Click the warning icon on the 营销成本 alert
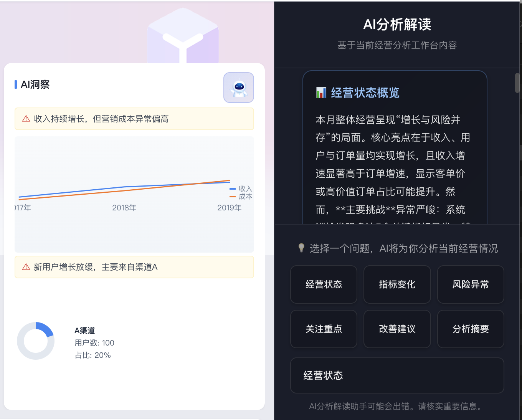This screenshot has height=420, width=522. (25, 119)
